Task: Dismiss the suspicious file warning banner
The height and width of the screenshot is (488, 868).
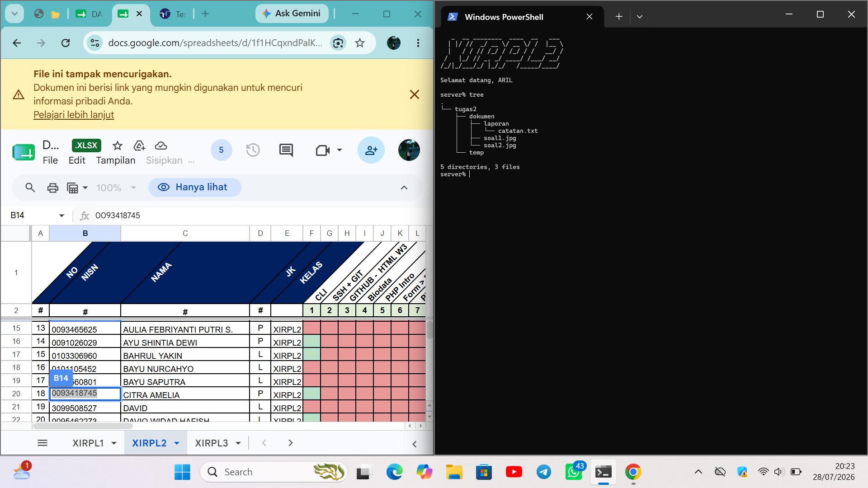Action: pos(415,94)
